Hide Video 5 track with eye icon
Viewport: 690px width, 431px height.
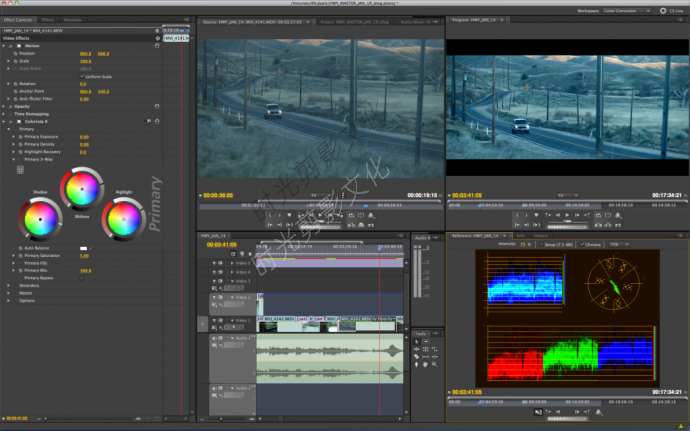point(214,263)
